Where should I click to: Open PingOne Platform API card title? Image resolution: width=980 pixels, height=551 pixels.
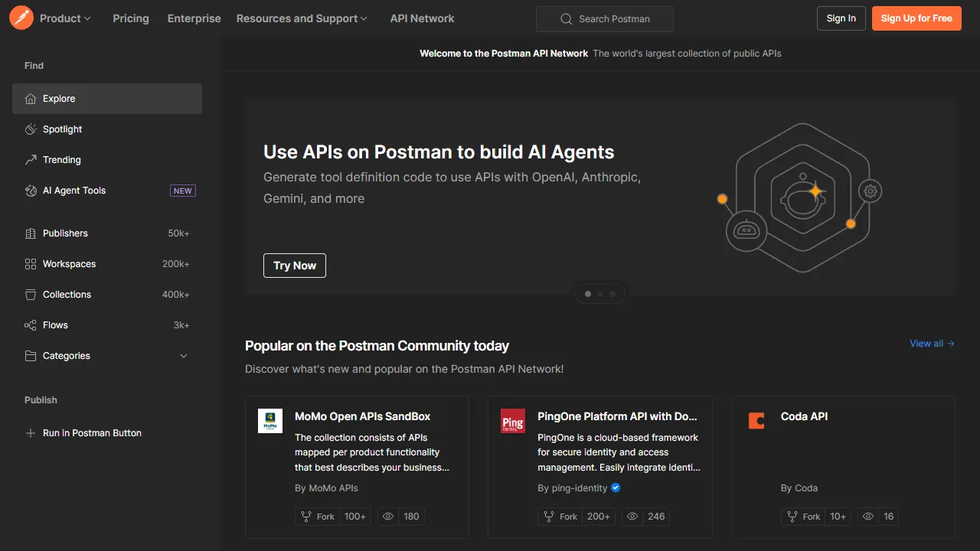(x=618, y=416)
